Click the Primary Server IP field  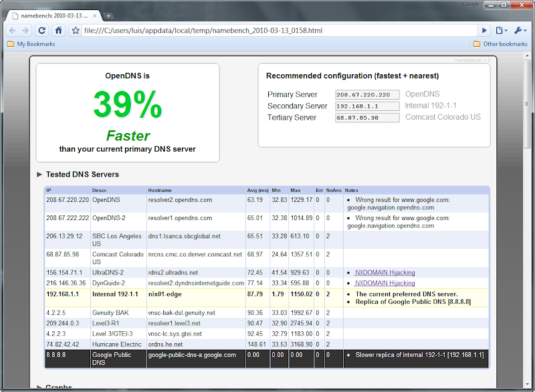(x=367, y=95)
